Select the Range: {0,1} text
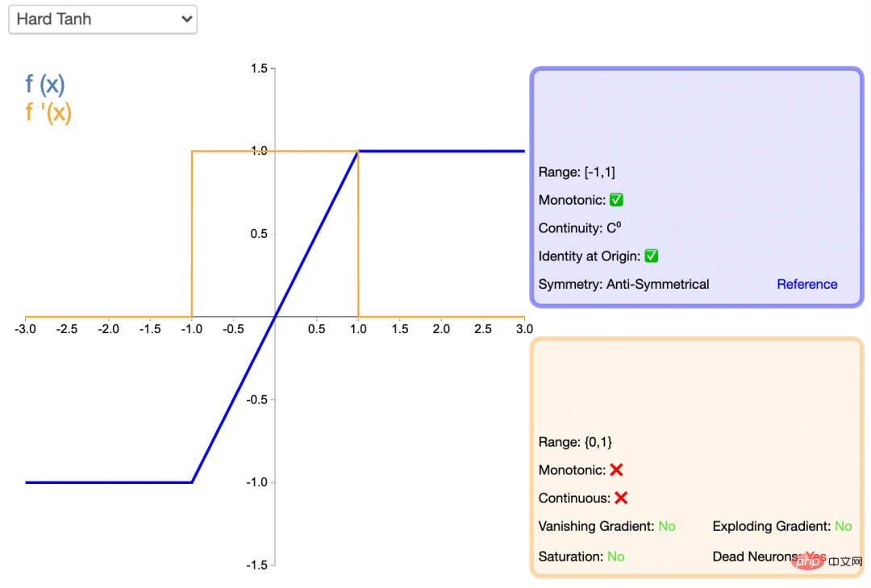This screenshot has height=588, width=871. tap(575, 442)
